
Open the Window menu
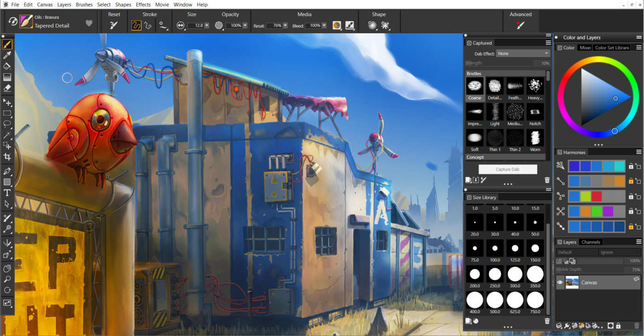click(x=183, y=4)
